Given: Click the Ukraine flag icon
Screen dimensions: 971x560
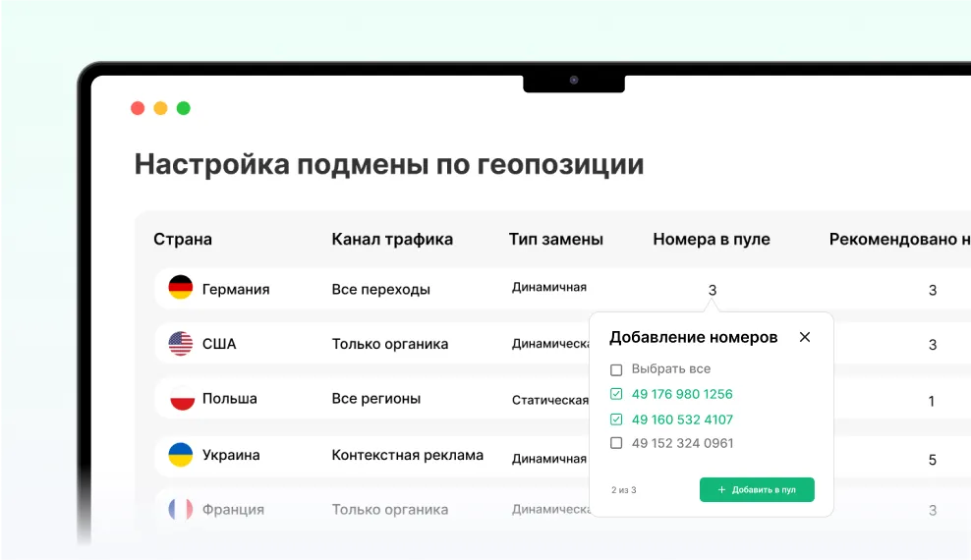Looking at the screenshot, I should tap(181, 455).
